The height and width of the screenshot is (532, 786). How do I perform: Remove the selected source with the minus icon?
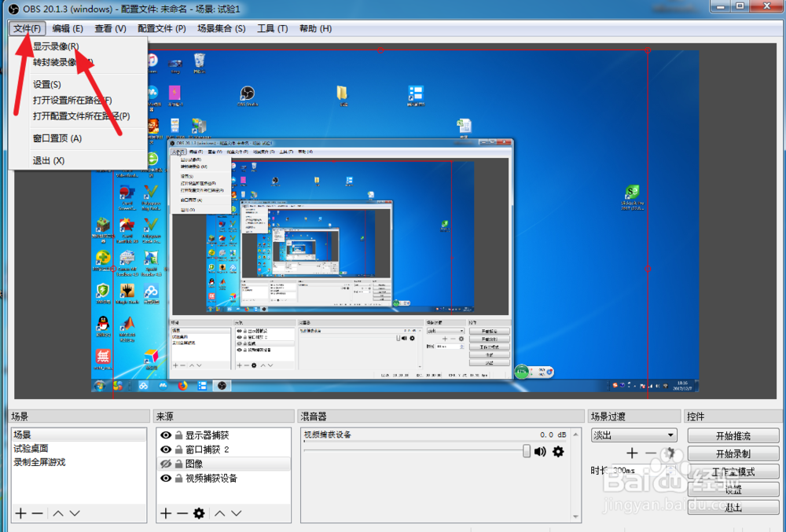182,513
